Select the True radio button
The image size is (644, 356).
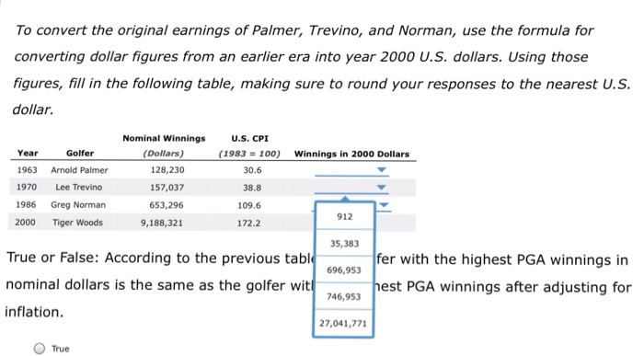pos(39,349)
